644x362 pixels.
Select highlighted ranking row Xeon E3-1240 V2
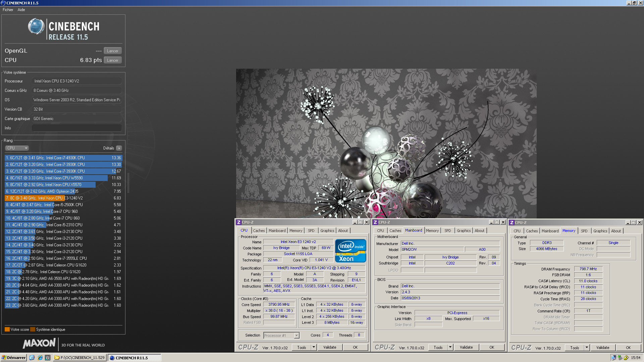(x=63, y=198)
